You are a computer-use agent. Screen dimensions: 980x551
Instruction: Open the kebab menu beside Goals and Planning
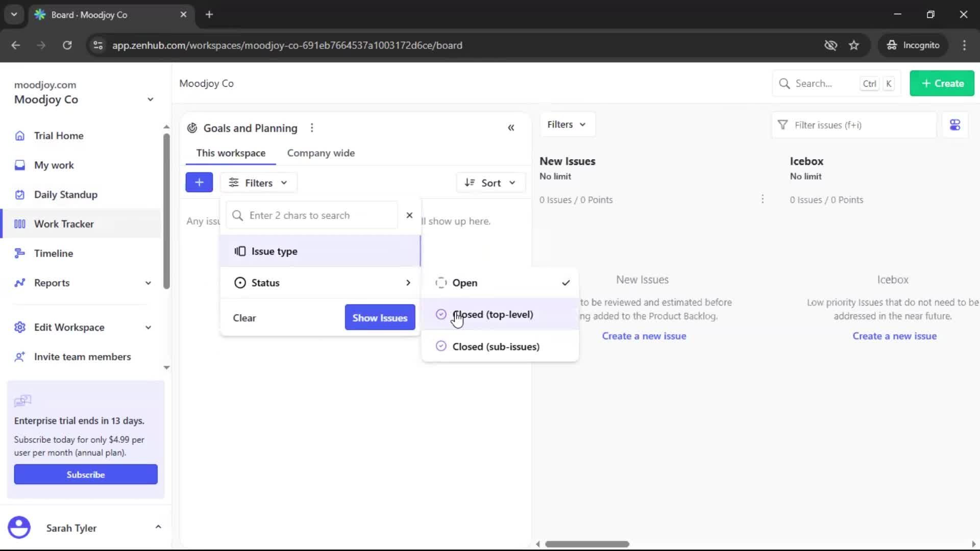[312, 128]
